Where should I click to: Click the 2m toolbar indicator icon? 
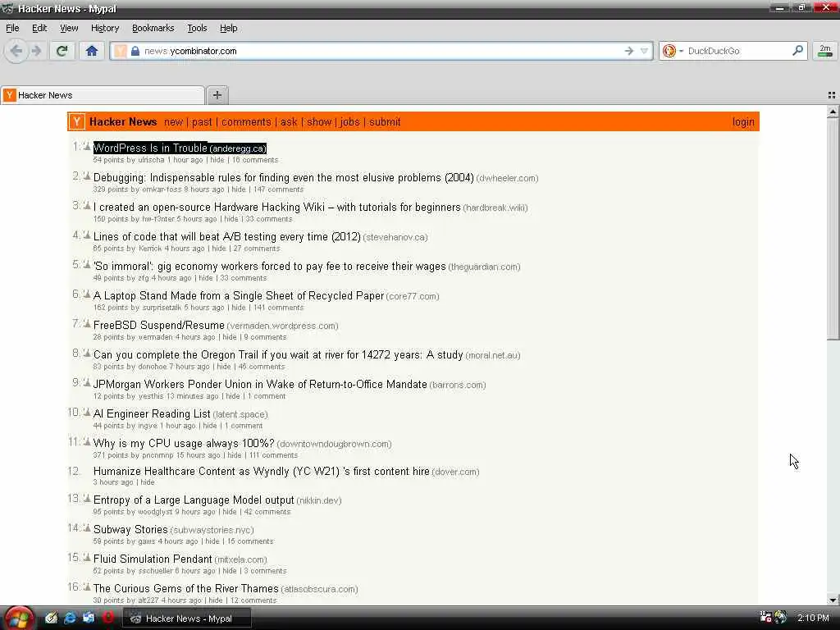[825, 51]
